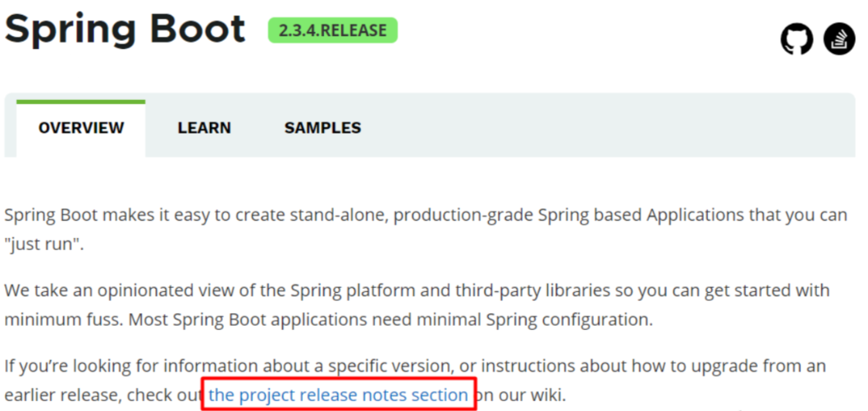Switch to the OVERVIEW tab
This screenshot has width=868, height=411.
(x=81, y=128)
